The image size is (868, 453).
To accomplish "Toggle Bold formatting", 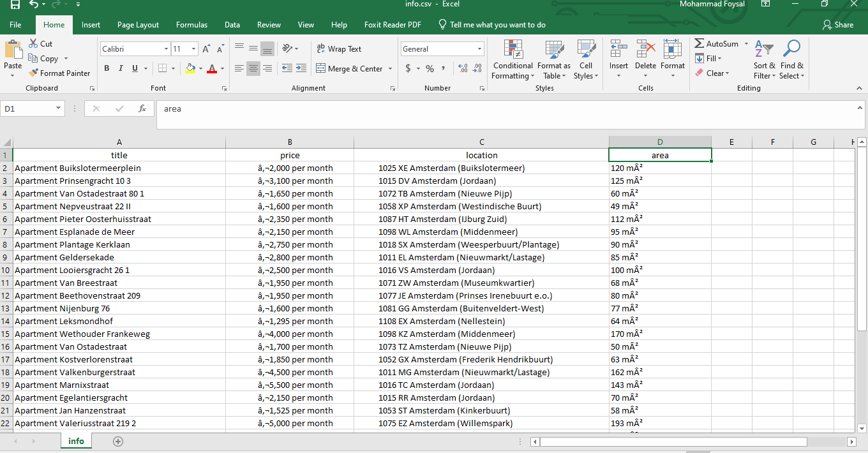I will (107, 68).
